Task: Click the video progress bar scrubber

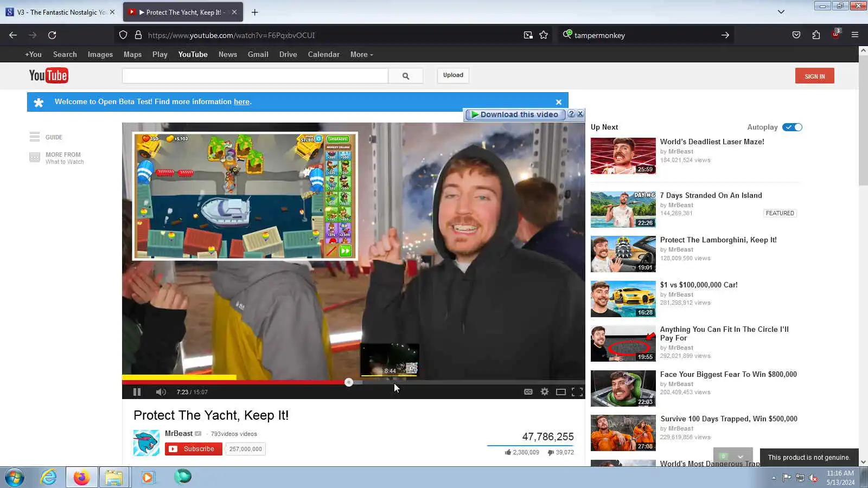Action: pos(349,382)
